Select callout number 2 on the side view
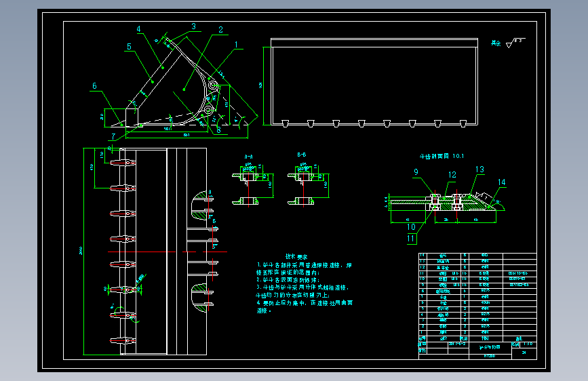 point(220,30)
